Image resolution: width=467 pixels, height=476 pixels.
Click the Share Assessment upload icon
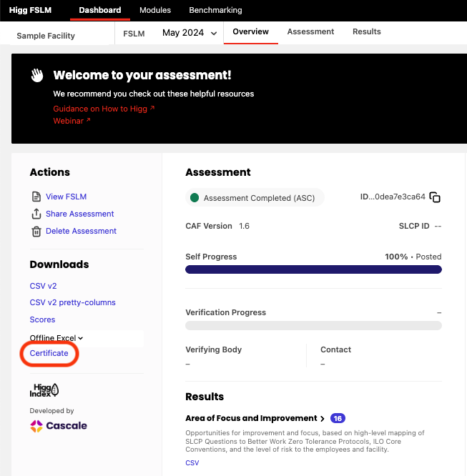[x=36, y=214]
